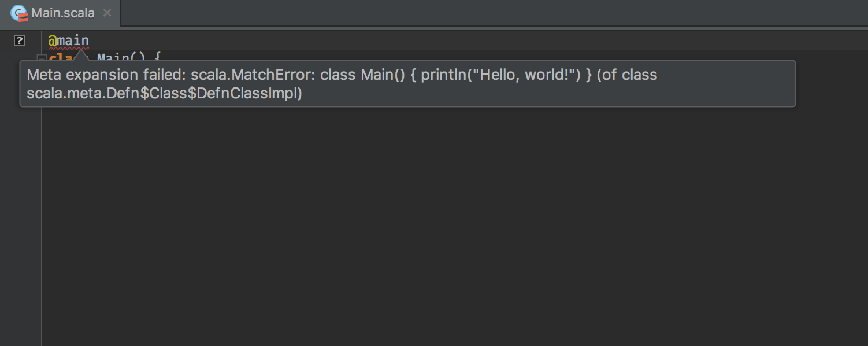Click the empty tab bar right of Main.scala
Screen dimensions: 868x346
pyautogui.click(x=494, y=13)
